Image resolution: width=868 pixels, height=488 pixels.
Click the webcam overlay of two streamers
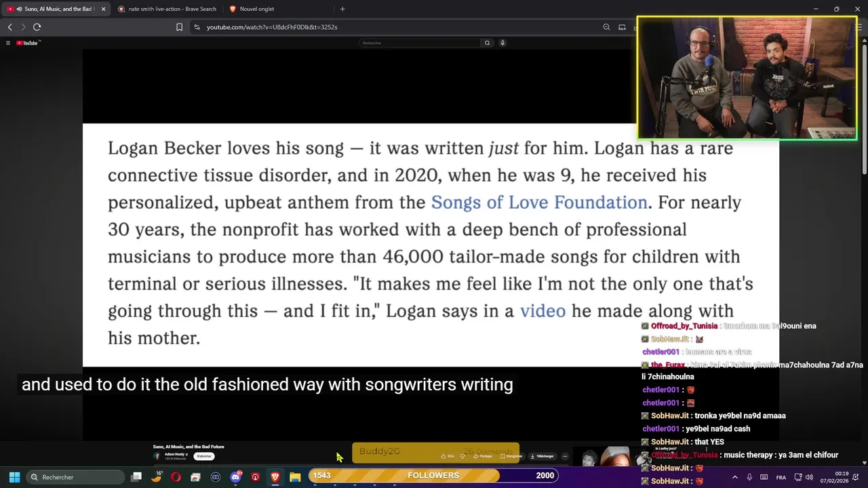[747, 78]
